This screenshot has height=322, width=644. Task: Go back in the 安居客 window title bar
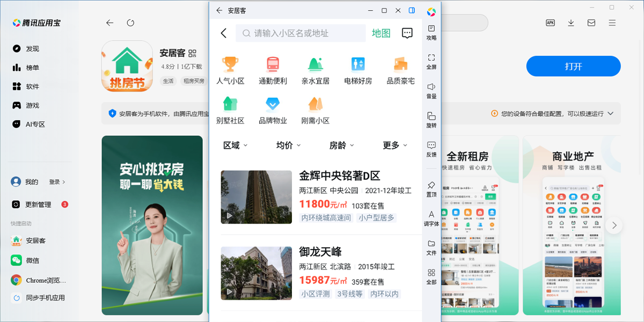point(219,10)
